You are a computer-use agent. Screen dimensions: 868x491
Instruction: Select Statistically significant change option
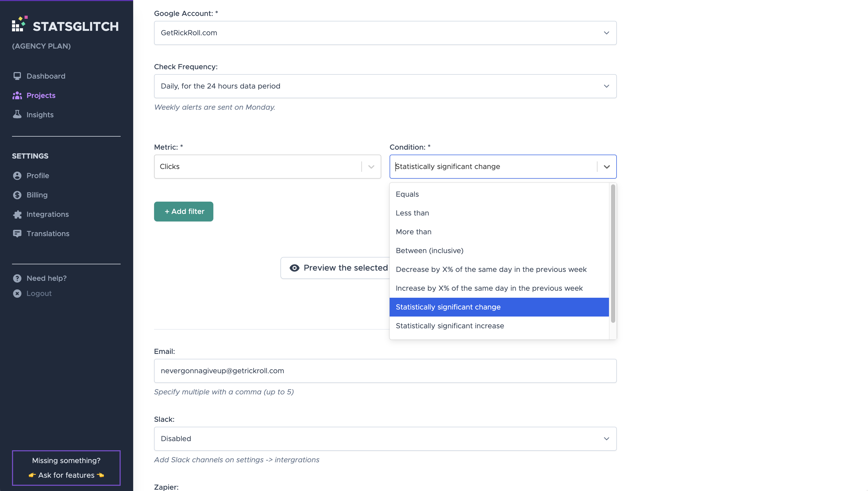(x=499, y=307)
